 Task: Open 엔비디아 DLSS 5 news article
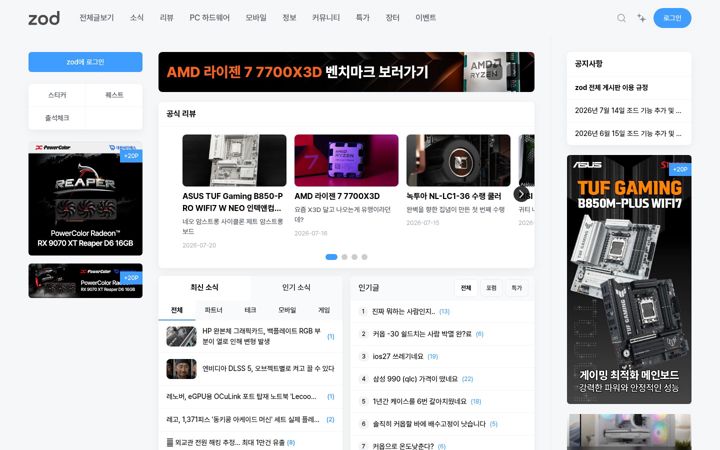coord(268,368)
